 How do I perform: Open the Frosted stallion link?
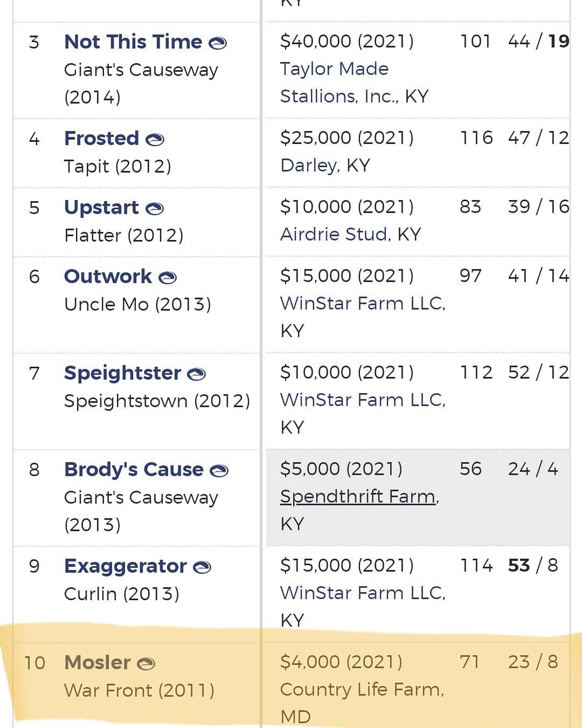(x=101, y=138)
